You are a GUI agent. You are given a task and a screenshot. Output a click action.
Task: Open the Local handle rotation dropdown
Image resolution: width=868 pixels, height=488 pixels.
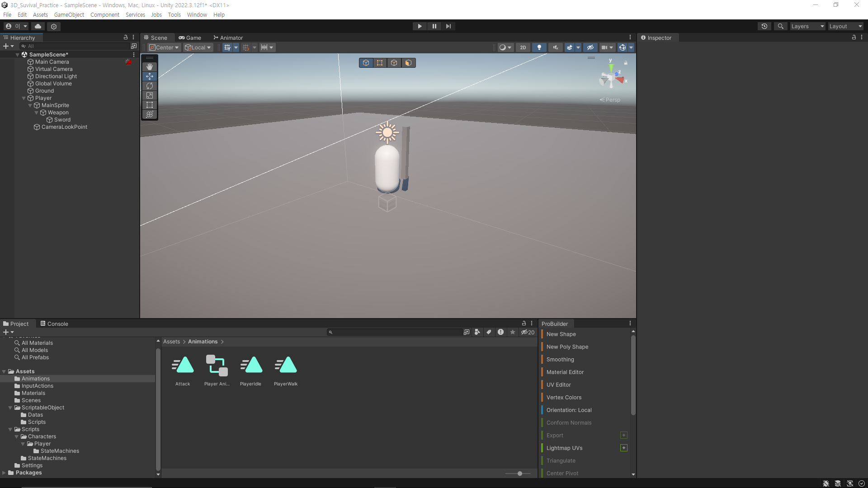pos(198,47)
